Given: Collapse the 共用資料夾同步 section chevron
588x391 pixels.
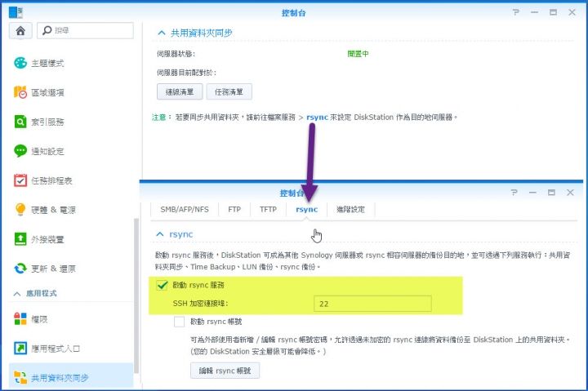Looking at the screenshot, I should (x=162, y=33).
